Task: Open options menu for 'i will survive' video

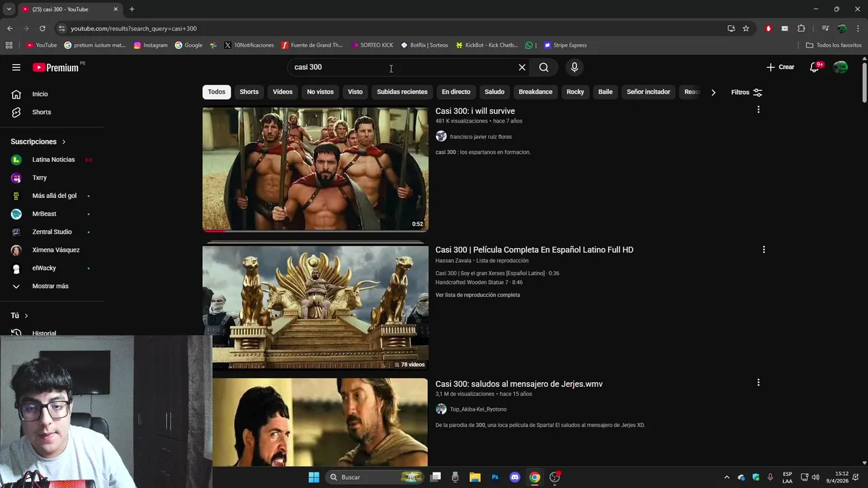Action: click(x=758, y=110)
